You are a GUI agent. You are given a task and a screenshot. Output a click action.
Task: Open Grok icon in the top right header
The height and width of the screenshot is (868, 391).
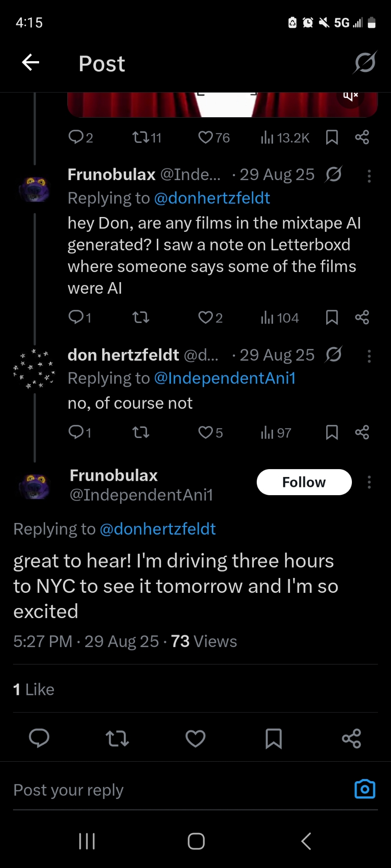coord(364,63)
